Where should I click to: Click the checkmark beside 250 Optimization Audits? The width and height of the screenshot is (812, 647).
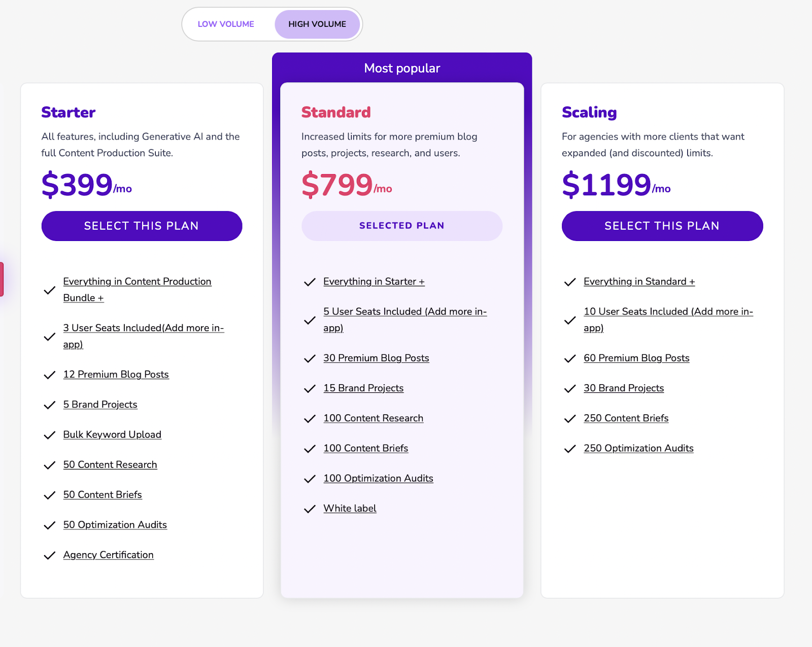(x=570, y=449)
